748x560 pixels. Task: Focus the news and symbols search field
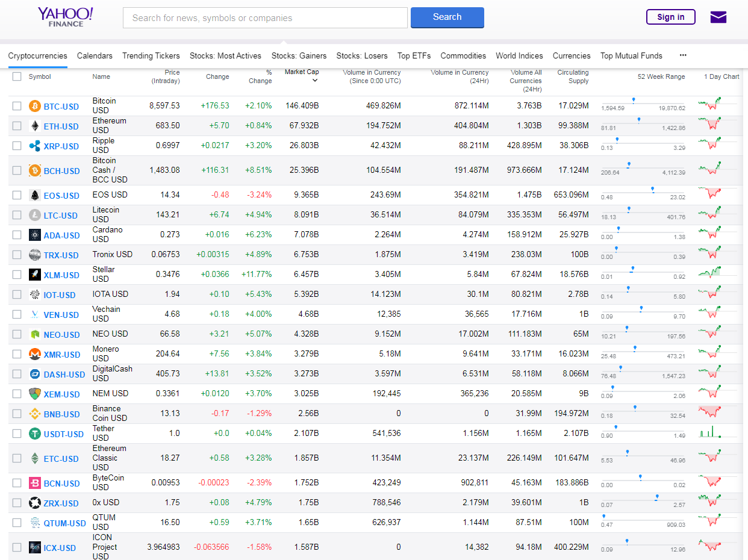pyautogui.click(x=265, y=18)
